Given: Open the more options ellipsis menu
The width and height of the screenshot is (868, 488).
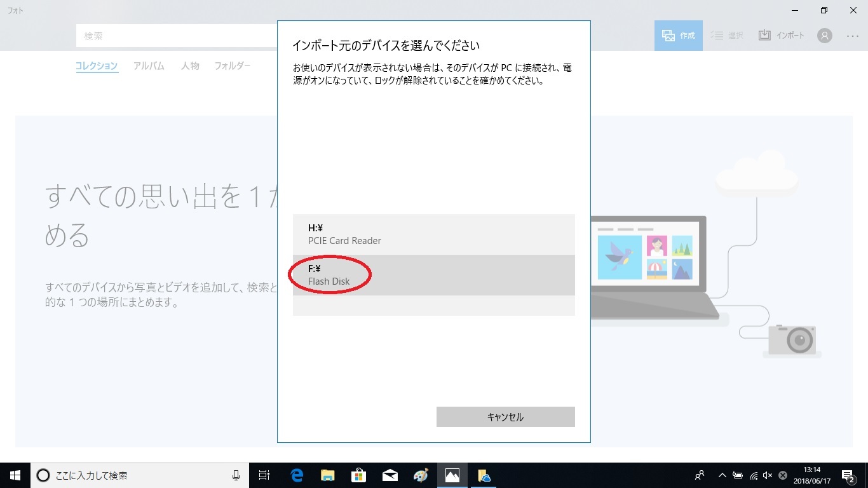Looking at the screenshot, I should click(x=853, y=36).
